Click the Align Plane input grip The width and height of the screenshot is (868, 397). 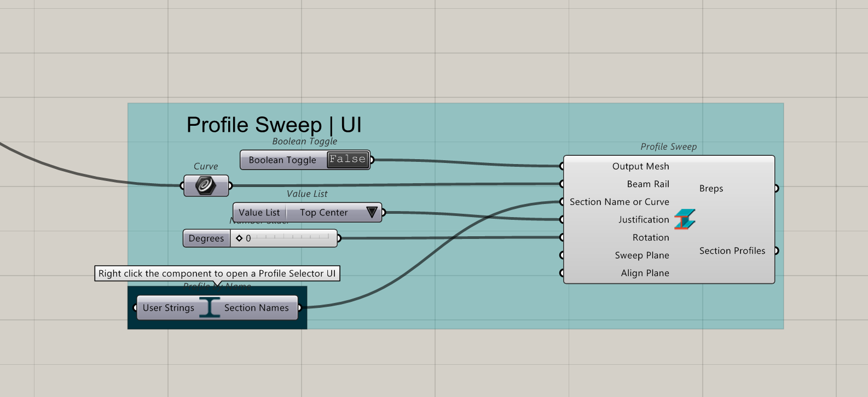[562, 273]
